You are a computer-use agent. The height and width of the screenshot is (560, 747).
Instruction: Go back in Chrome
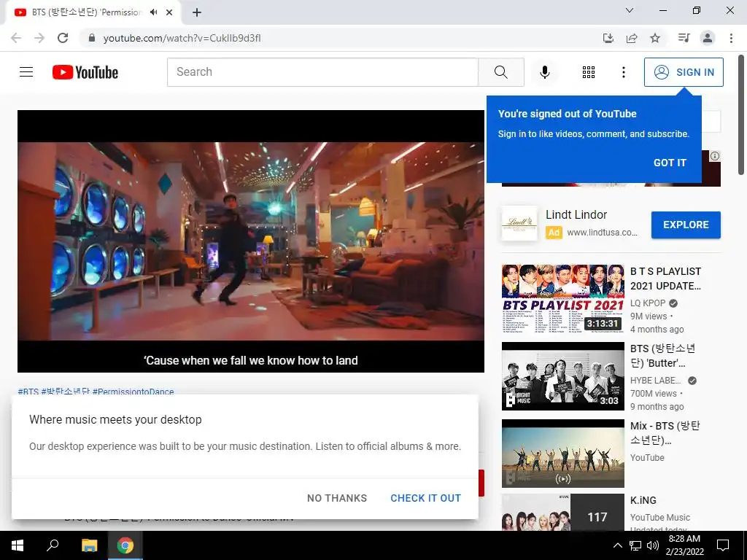(16, 38)
